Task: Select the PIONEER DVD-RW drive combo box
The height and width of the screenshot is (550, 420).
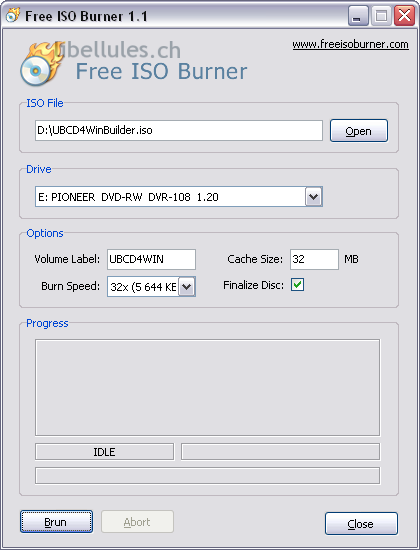Action: point(179,197)
